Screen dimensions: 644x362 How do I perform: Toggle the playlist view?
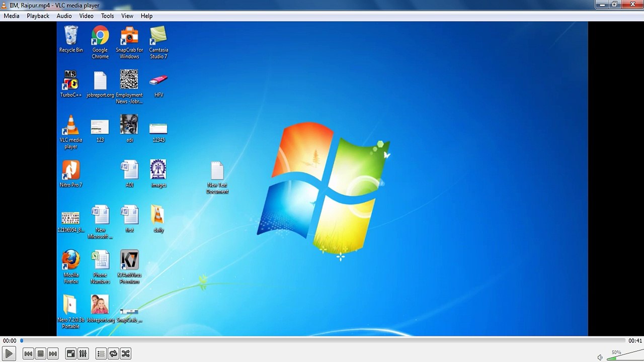(101, 354)
